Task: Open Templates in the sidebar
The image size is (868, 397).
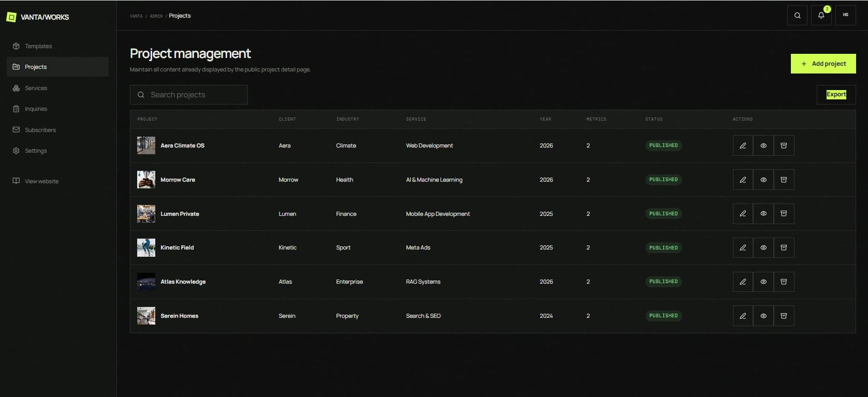Action: pyautogui.click(x=57, y=46)
